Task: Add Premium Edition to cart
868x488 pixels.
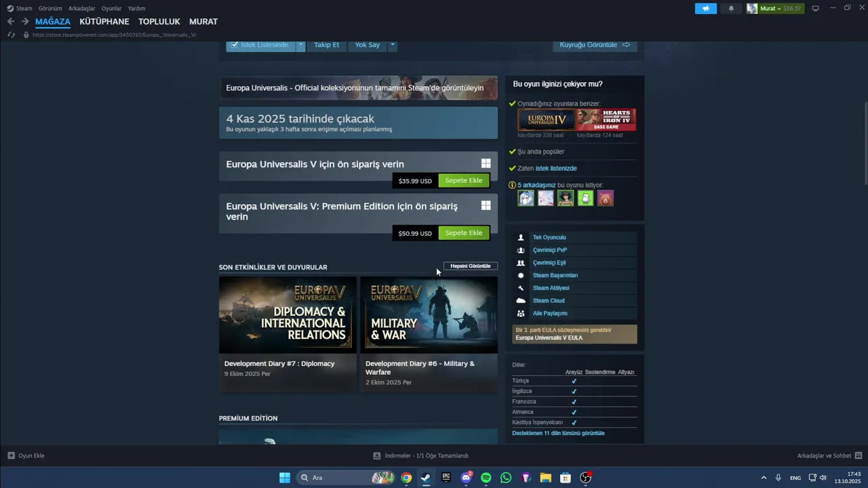Action: (464, 232)
